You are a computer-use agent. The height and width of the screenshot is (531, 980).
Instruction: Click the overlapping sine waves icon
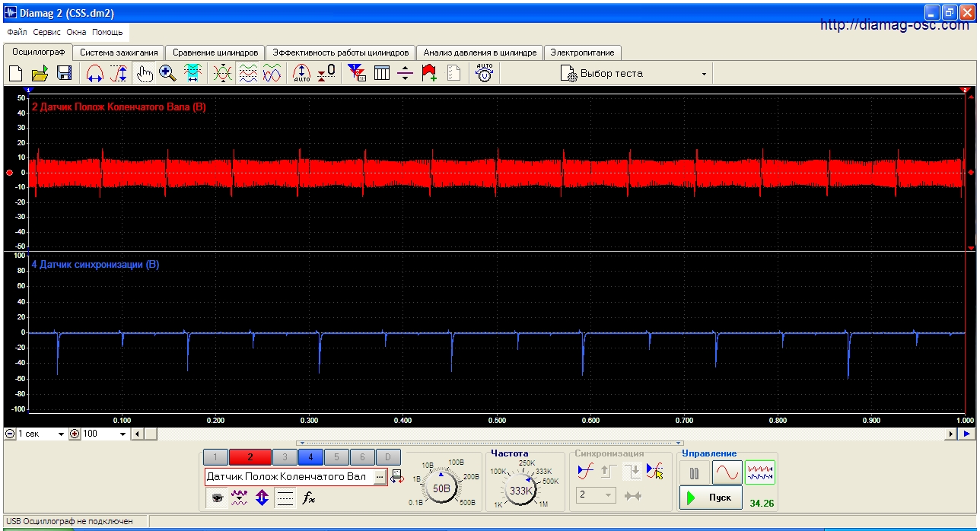(x=272, y=74)
